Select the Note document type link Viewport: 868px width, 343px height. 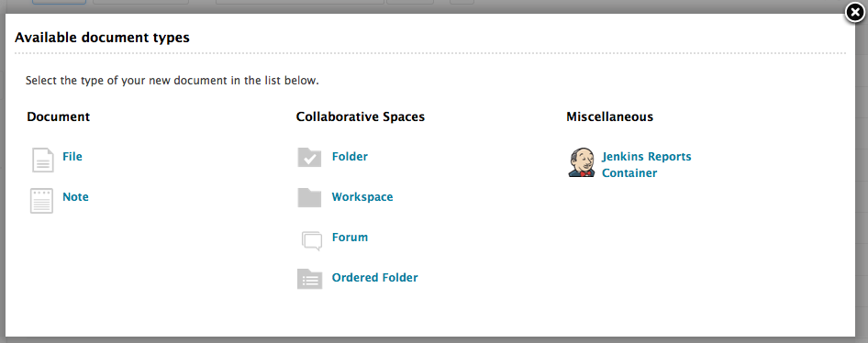click(75, 197)
